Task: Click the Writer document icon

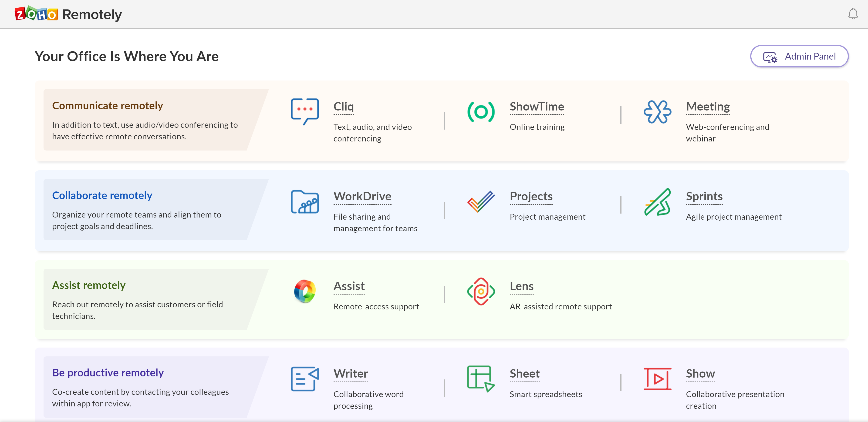Action: click(305, 379)
